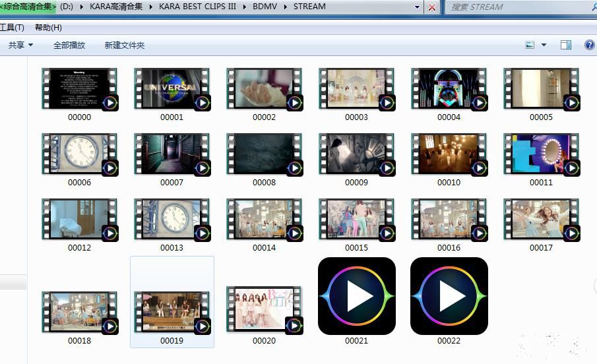Select the 00022 media player file icon
Screen dimensions: 597x364
pyautogui.click(x=449, y=296)
